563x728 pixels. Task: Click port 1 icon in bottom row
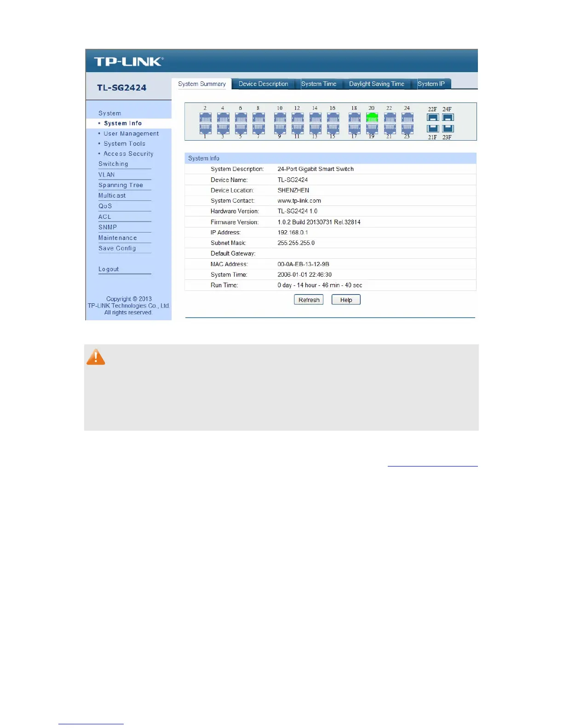click(205, 129)
